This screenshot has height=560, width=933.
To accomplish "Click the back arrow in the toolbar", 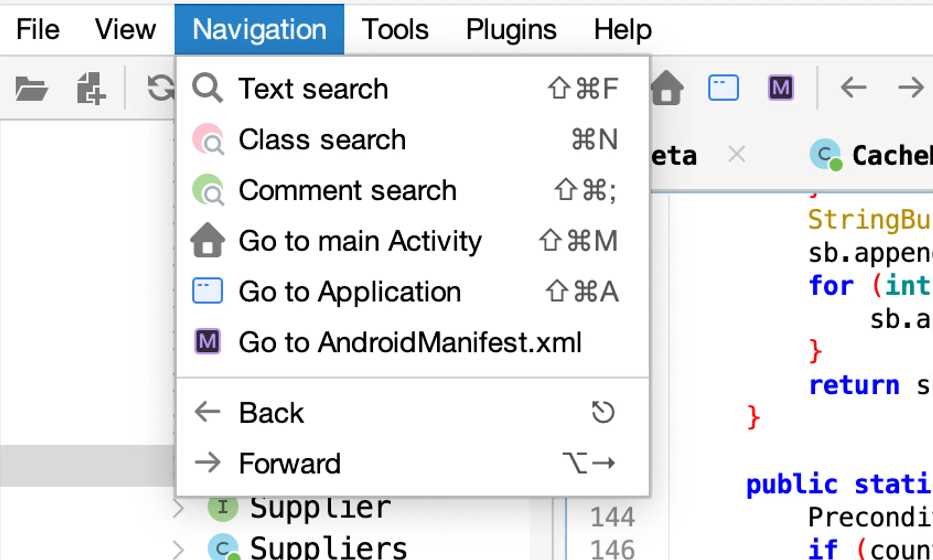I will [854, 88].
